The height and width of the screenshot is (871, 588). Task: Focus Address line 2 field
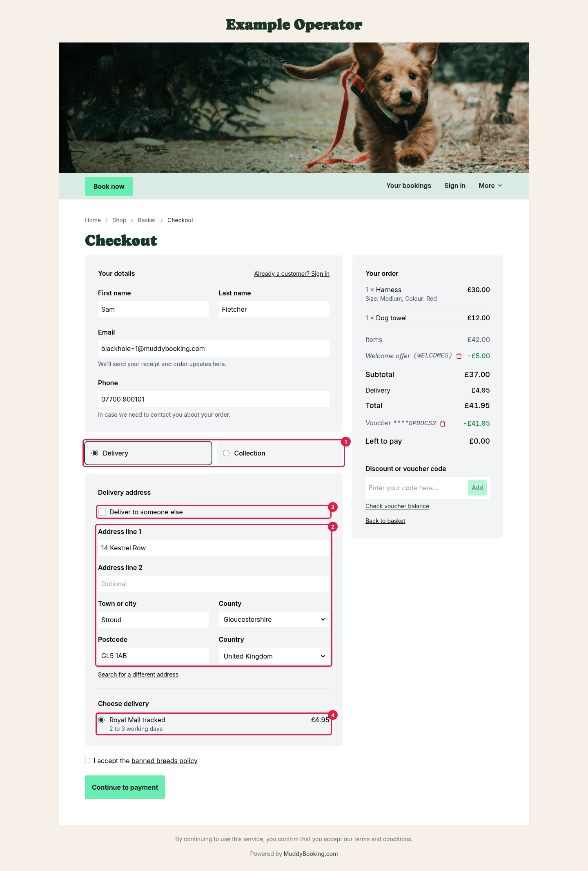pyautogui.click(x=214, y=584)
